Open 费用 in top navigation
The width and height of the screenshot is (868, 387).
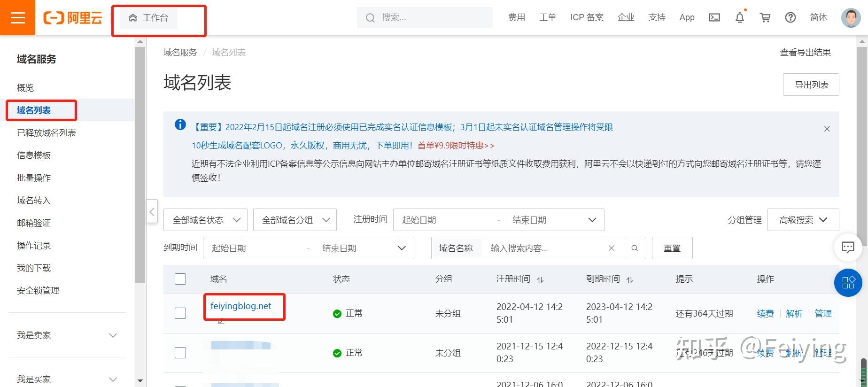(517, 17)
